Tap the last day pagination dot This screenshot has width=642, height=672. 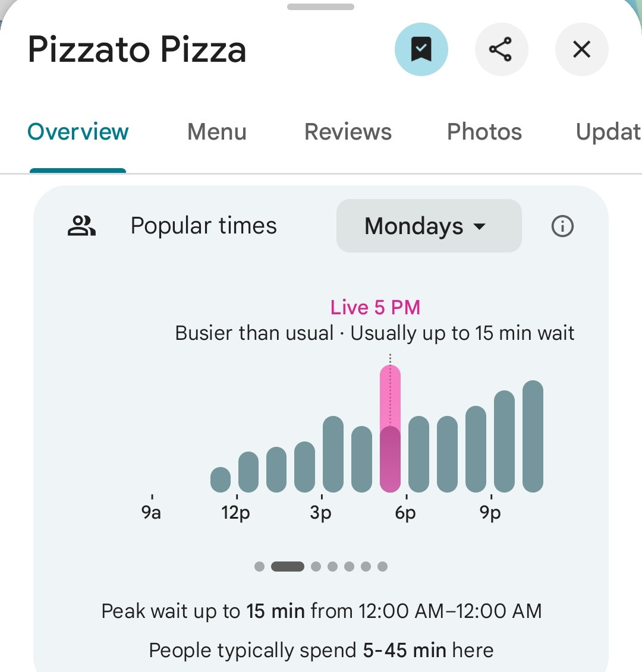click(382, 566)
